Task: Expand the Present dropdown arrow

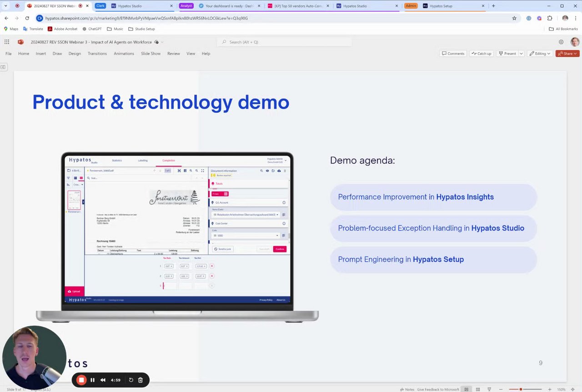Action: tap(521, 54)
